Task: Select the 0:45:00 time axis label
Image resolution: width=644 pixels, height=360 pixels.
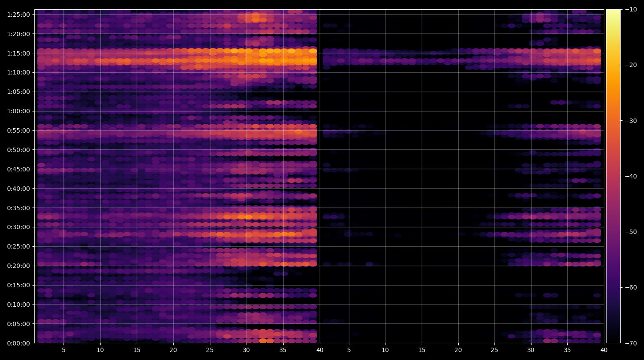Action: click(x=19, y=169)
